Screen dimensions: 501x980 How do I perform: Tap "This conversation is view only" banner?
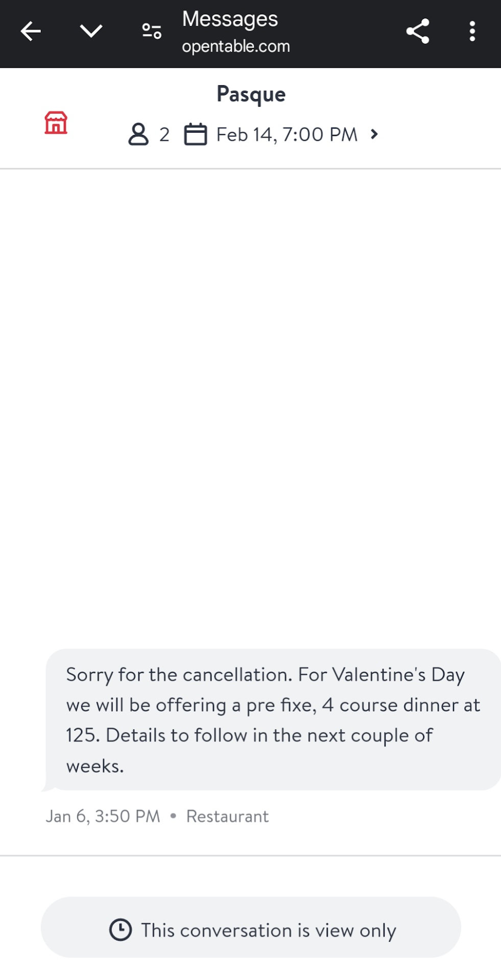(268, 930)
